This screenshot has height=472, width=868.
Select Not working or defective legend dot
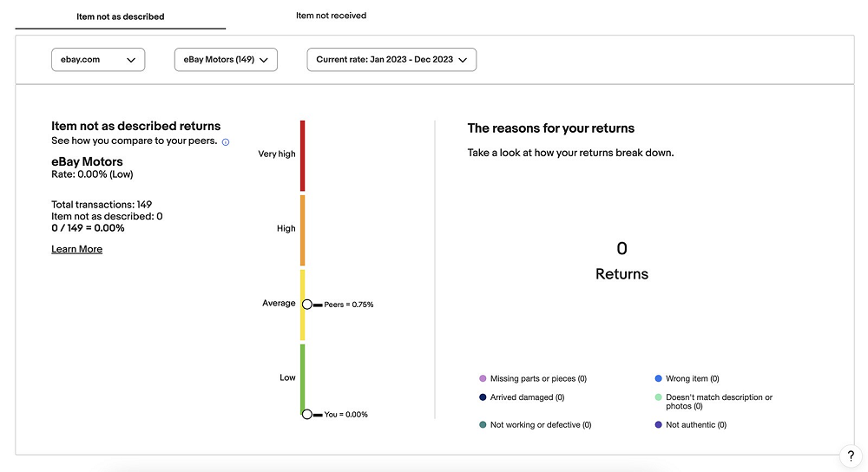click(x=483, y=425)
